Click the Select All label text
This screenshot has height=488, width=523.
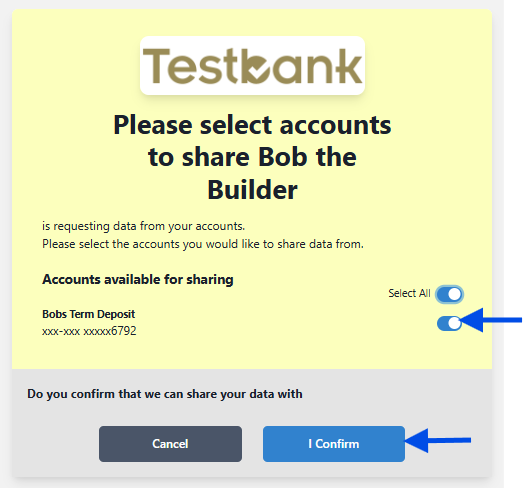click(409, 293)
